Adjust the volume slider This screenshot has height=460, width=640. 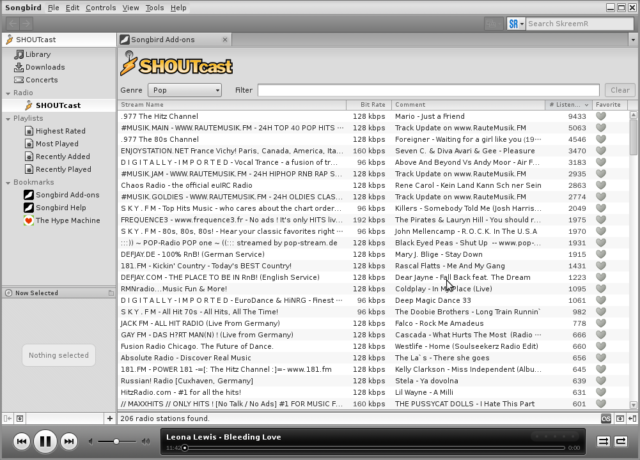[x=117, y=441]
